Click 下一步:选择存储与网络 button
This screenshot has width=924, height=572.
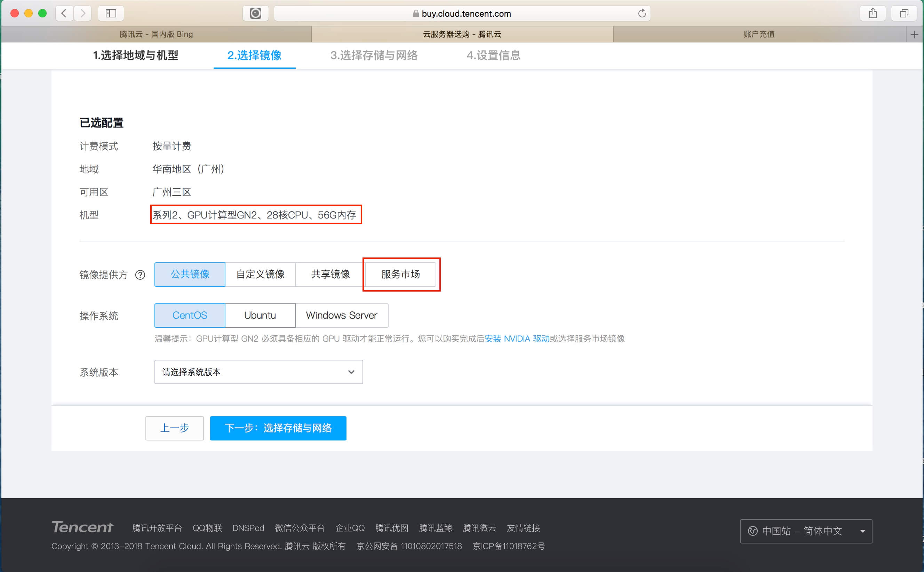(278, 428)
